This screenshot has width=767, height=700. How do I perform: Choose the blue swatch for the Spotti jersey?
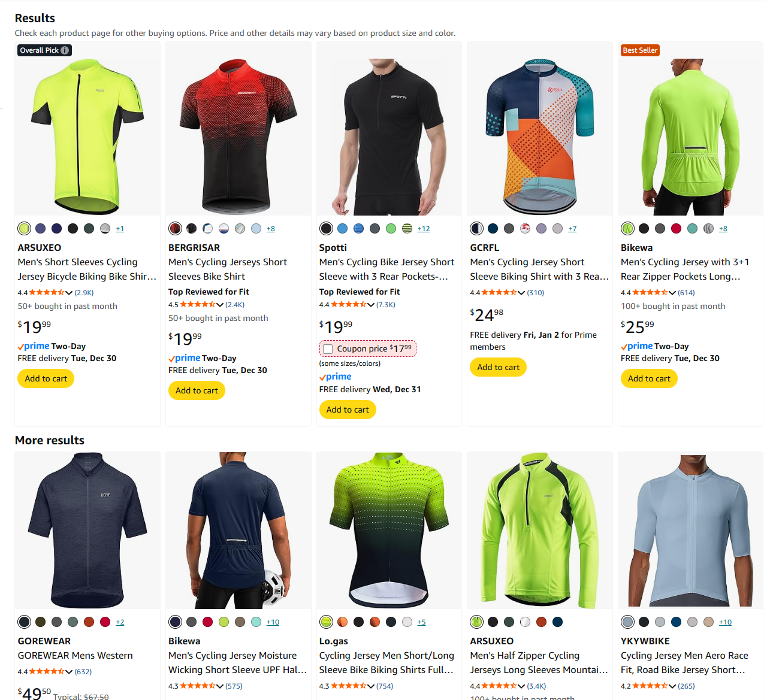(342, 228)
